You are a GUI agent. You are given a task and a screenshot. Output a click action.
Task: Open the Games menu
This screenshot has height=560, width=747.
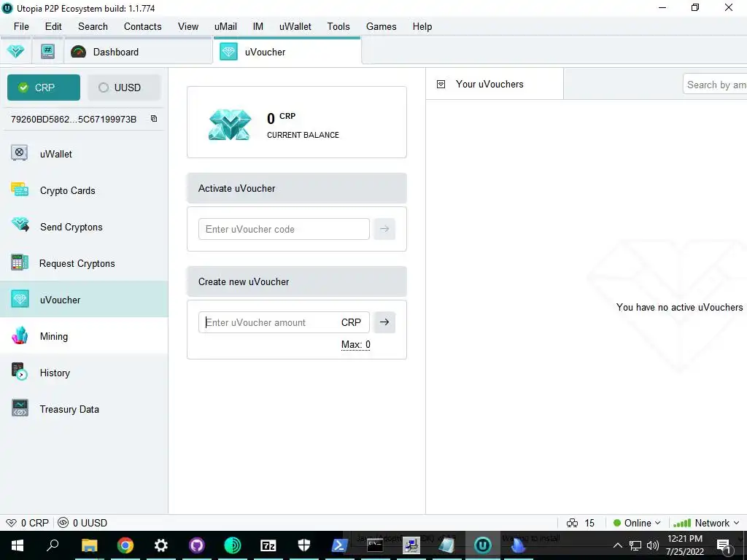[381, 27]
